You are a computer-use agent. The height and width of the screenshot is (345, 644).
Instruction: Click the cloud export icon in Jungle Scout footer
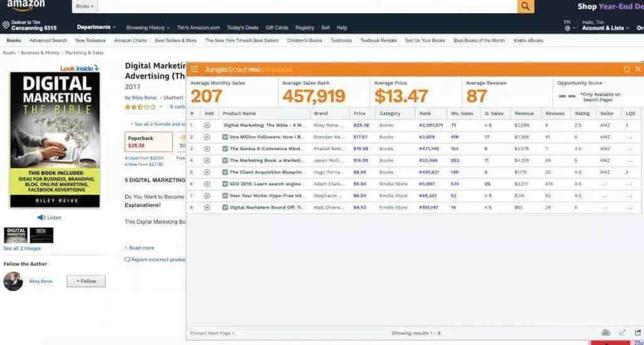606,332
